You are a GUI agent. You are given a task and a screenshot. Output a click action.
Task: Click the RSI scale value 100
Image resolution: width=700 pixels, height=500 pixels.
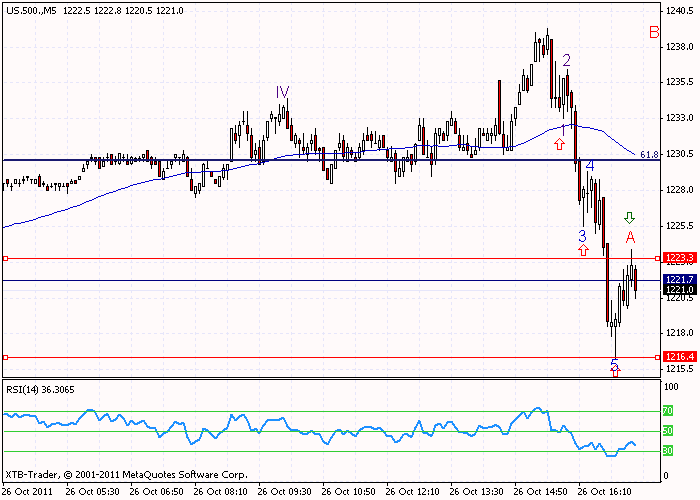pos(671,387)
